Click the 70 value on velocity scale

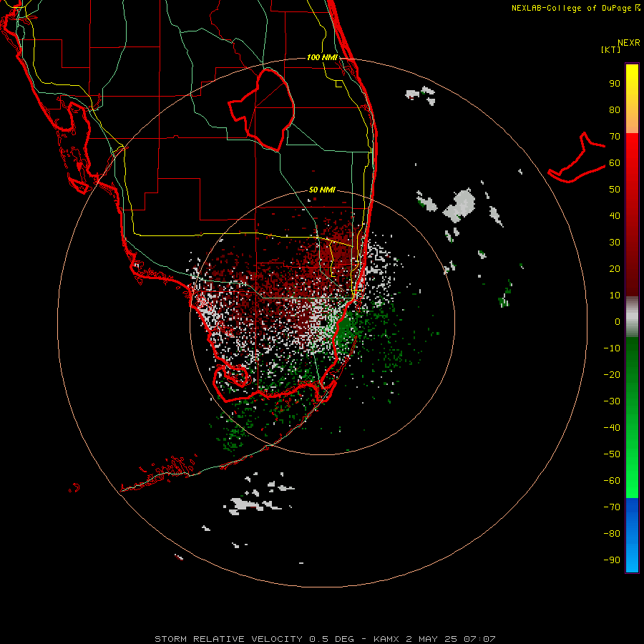click(615, 137)
